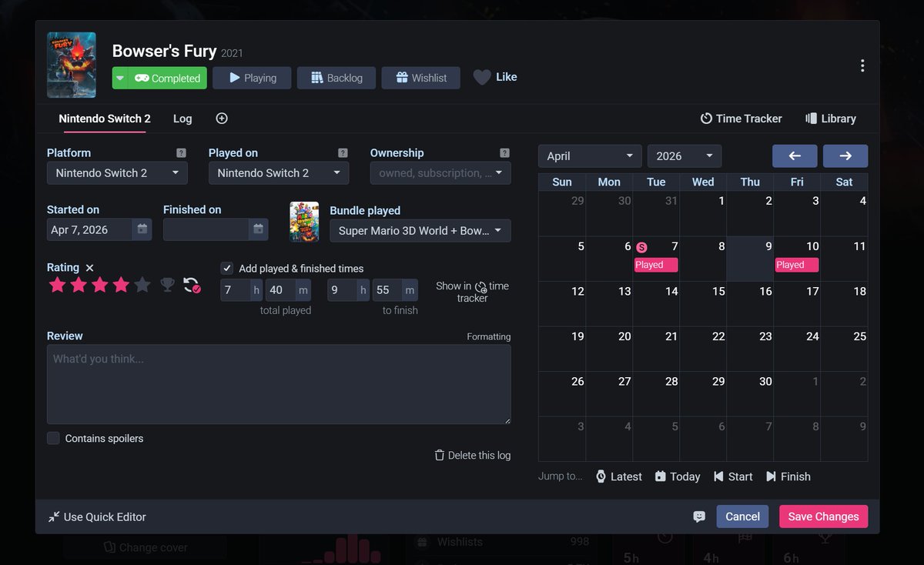Click the total played minutes field

280,290
